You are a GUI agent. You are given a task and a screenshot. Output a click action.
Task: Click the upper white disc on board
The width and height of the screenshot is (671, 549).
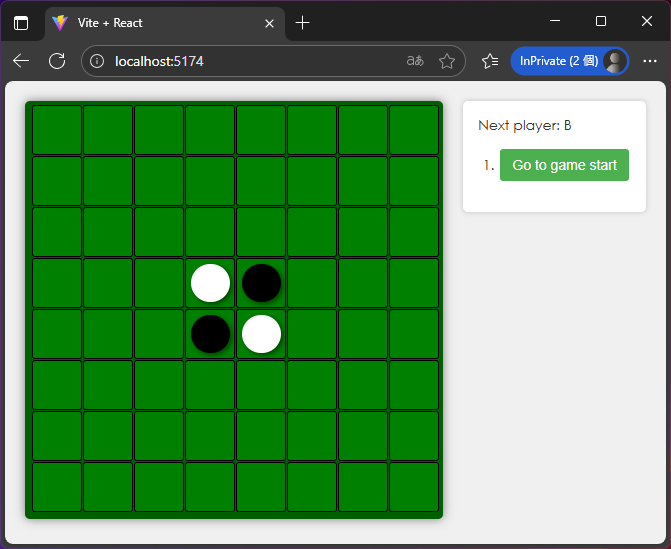tap(210, 283)
